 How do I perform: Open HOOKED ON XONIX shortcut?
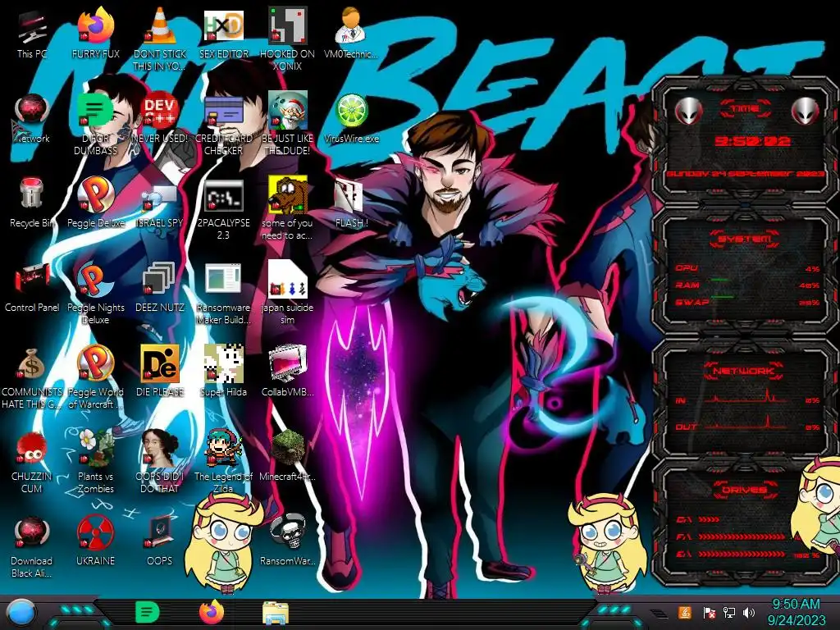pyautogui.click(x=287, y=40)
